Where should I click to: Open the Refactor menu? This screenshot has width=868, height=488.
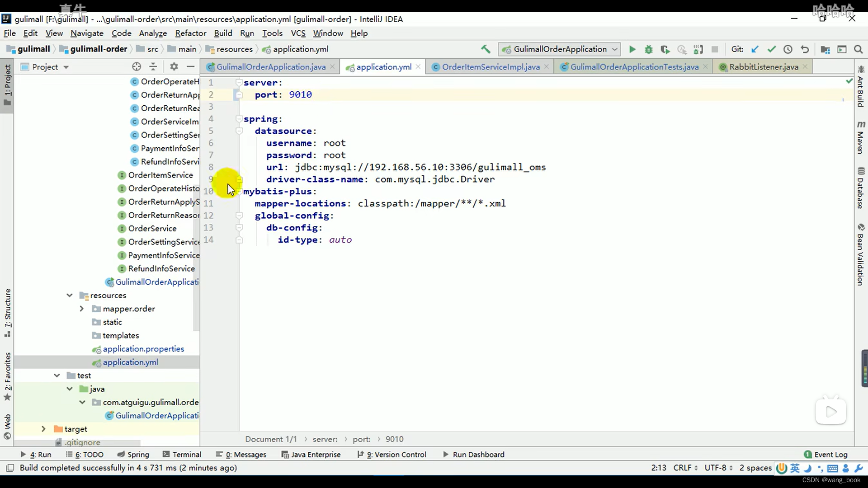point(191,33)
